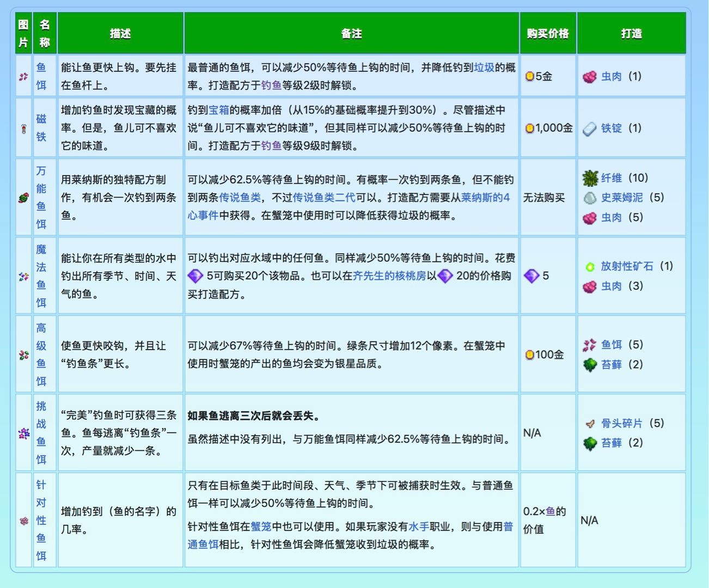Open the 挑战鱼饵 name link
The width and height of the screenshot is (709, 588).
click(41, 433)
